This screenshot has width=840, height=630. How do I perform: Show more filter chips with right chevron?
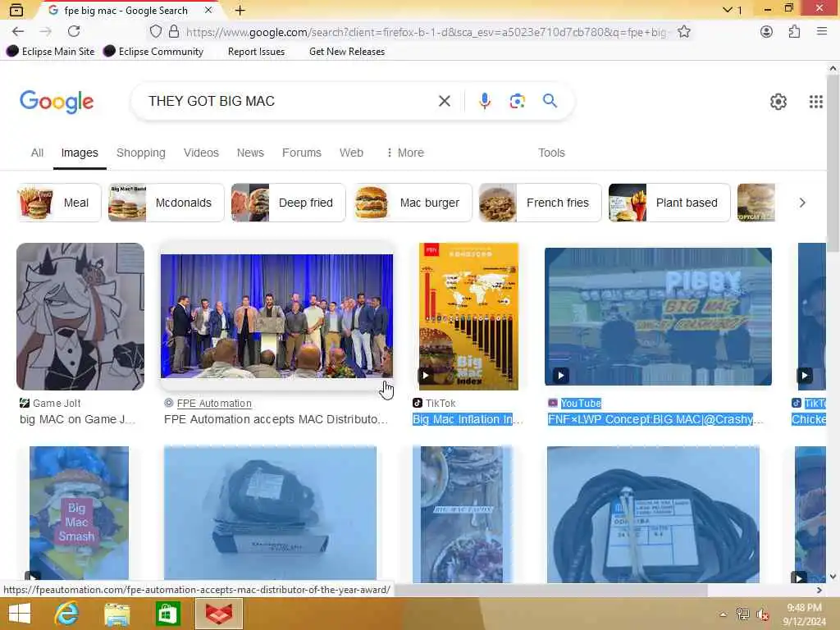coord(802,203)
